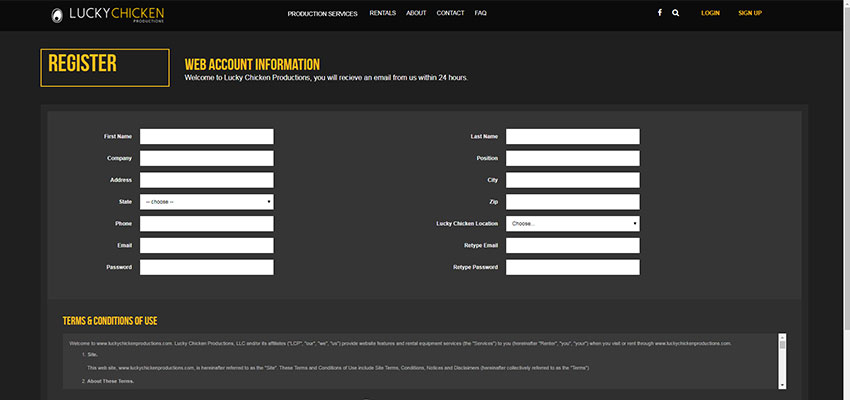Click the page vertical scrollbar
Viewport: 850px width, 400px height.
pyautogui.click(x=847, y=200)
